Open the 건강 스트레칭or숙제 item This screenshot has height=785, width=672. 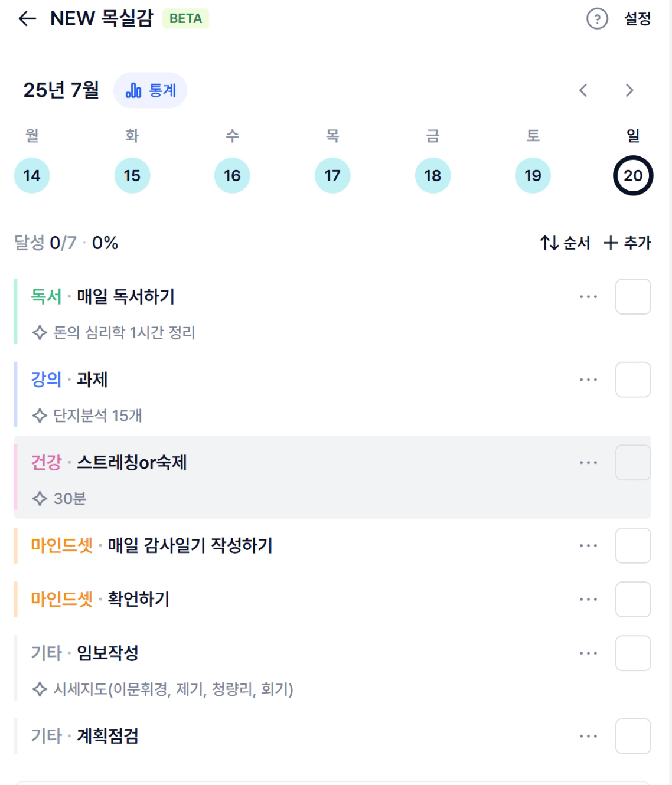332,477
